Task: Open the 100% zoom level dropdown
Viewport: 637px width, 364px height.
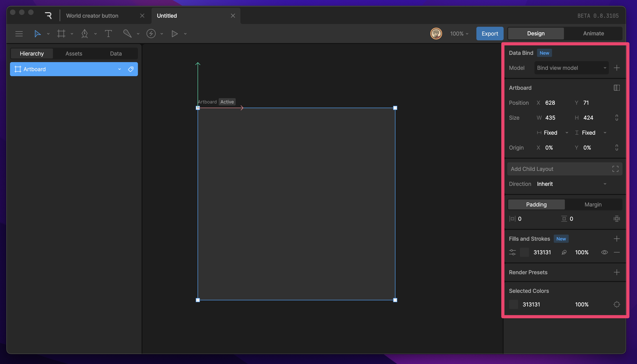Action: coord(459,34)
